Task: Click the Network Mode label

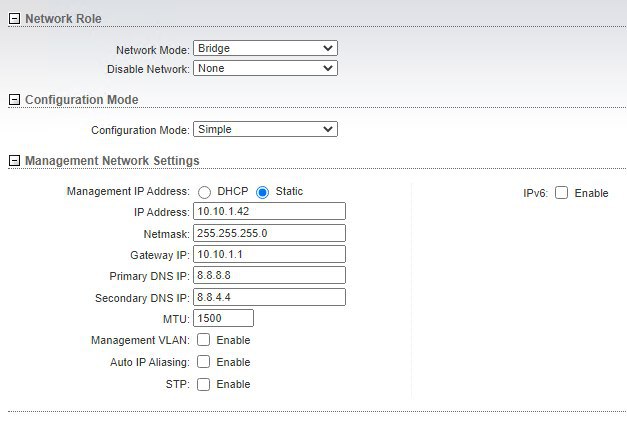Action: [153, 50]
